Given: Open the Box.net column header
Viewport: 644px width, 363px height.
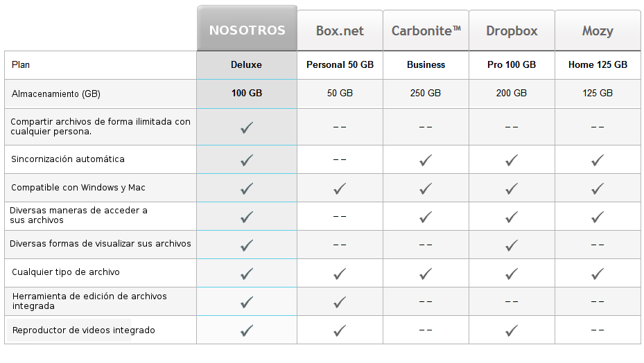Looking at the screenshot, I should coord(340,30).
